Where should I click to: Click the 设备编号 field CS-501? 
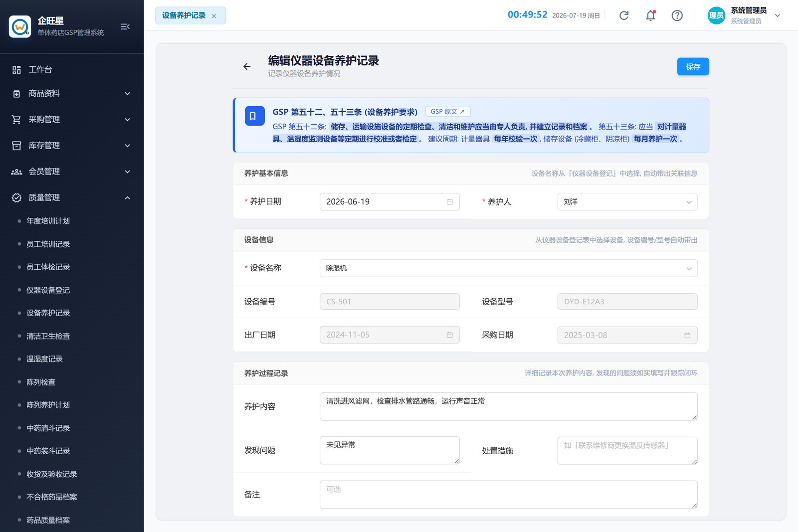pyautogui.click(x=390, y=302)
